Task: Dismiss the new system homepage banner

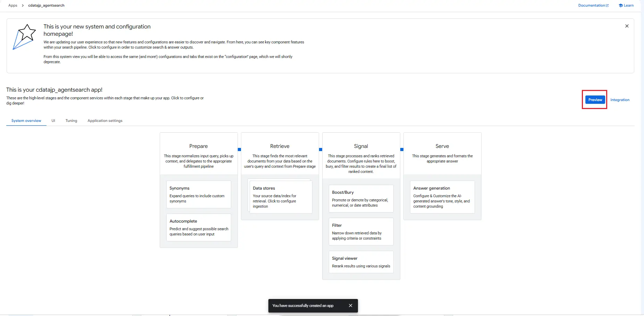Action: (x=627, y=26)
